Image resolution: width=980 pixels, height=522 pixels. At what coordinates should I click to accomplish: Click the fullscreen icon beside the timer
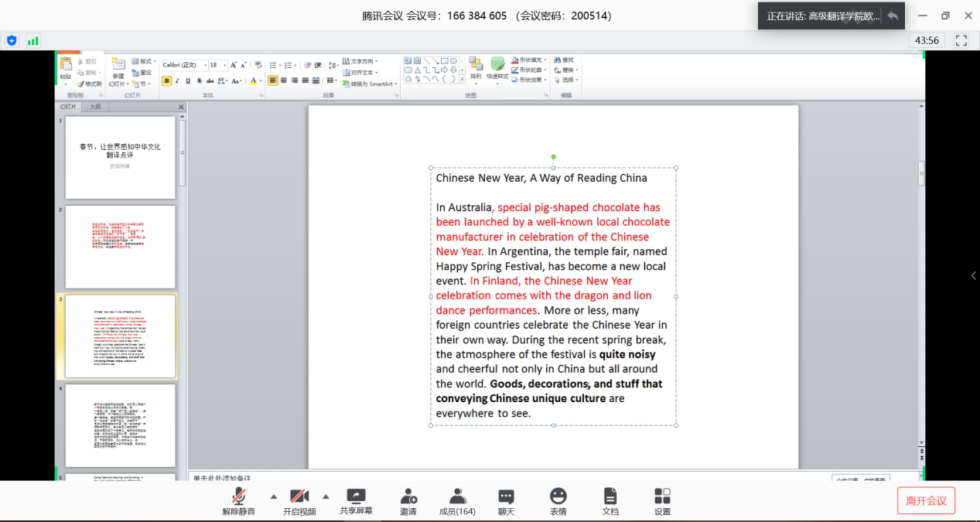tap(961, 40)
